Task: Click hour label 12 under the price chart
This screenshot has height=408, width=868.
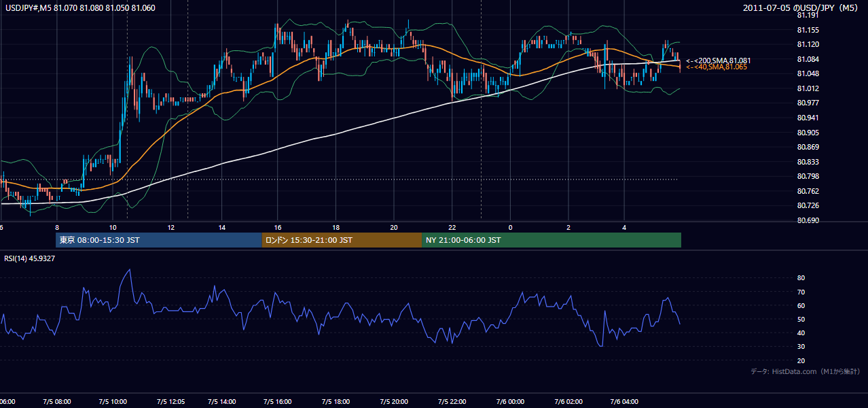Action: coord(170,227)
